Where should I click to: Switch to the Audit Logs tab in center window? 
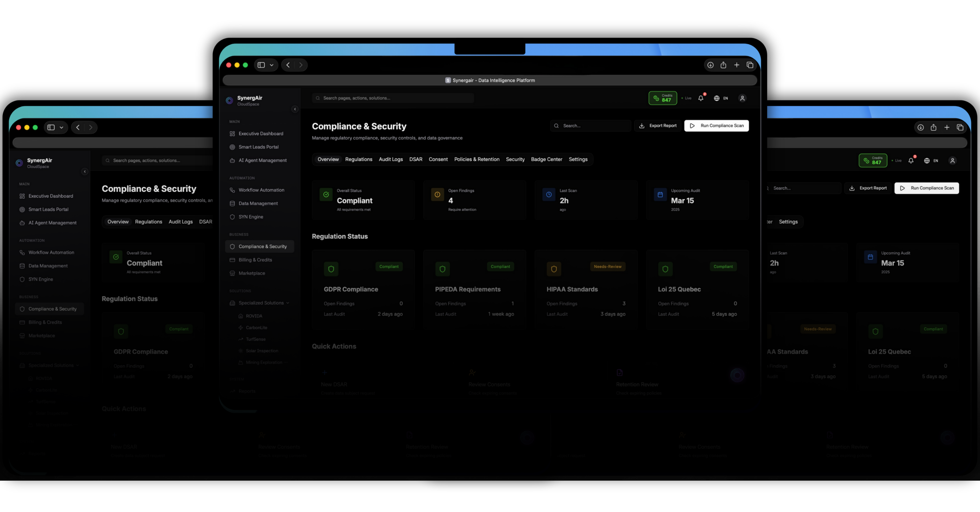391,159
